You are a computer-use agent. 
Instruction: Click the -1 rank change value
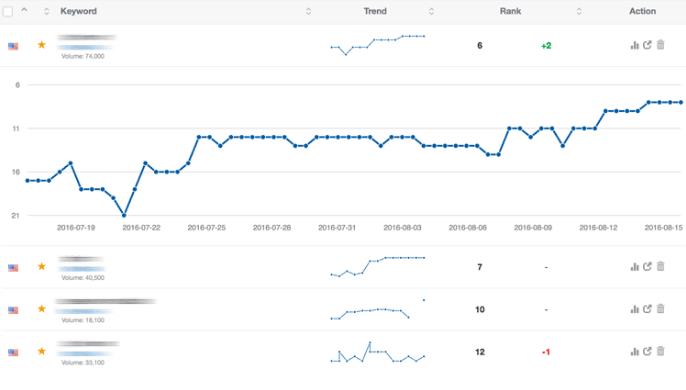pyautogui.click(x=546, y=352)
